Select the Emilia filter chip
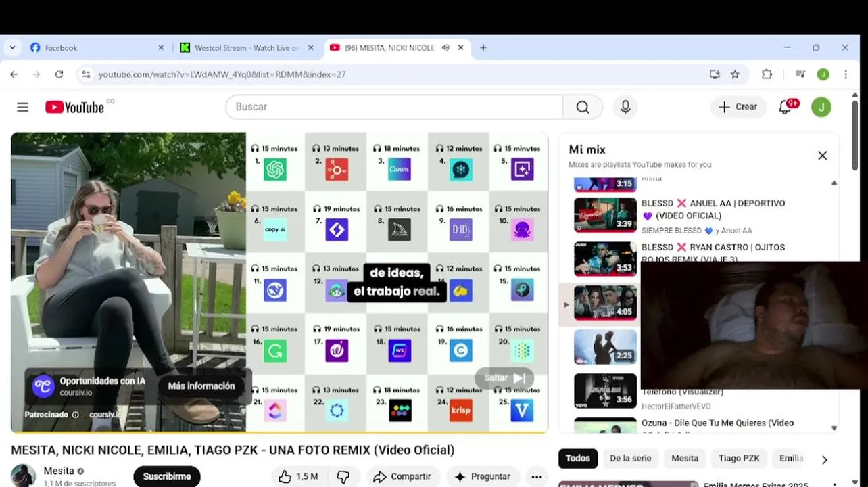868x487 pixels. [x=791, y=458]
